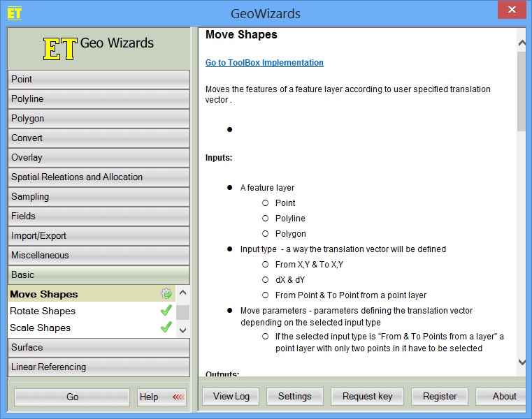The width and height of the screenshot is (532, 419).
Task: Click the 'Inputs:' heading text
Action: tap(219, 158)
